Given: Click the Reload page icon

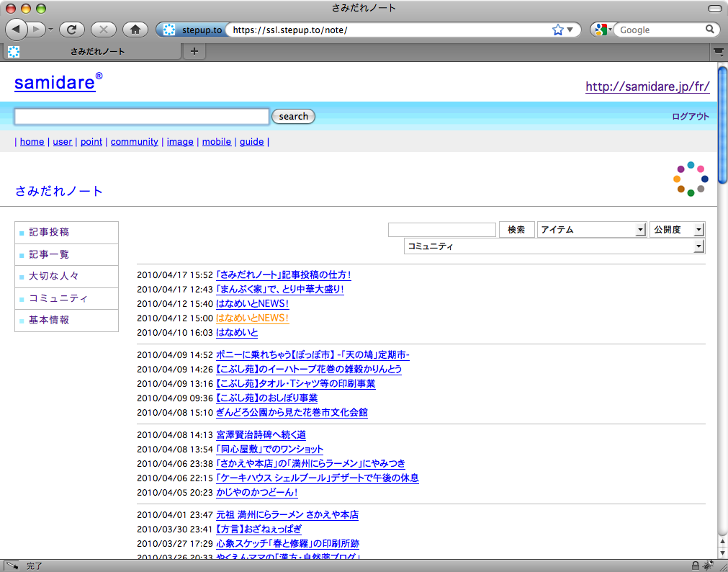Looking at the screenshot, I should 72,30.
